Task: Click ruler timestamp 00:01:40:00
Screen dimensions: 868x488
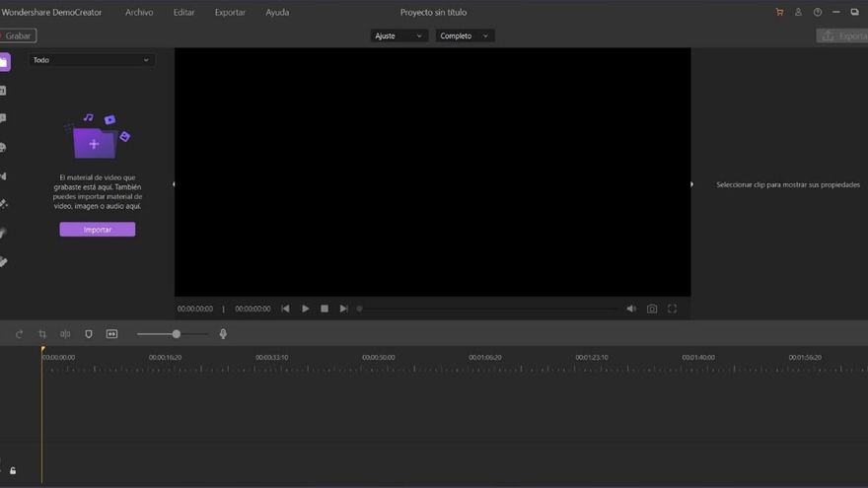Action: click(x=698, y=358)
